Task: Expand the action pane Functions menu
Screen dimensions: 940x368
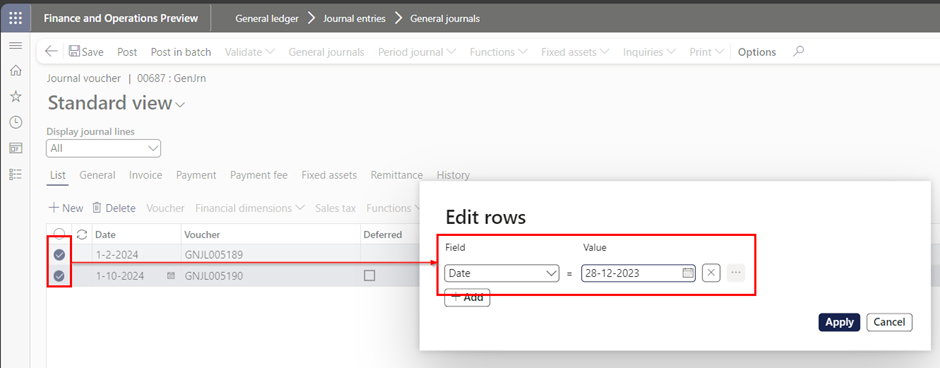Action: click(498, 52)
